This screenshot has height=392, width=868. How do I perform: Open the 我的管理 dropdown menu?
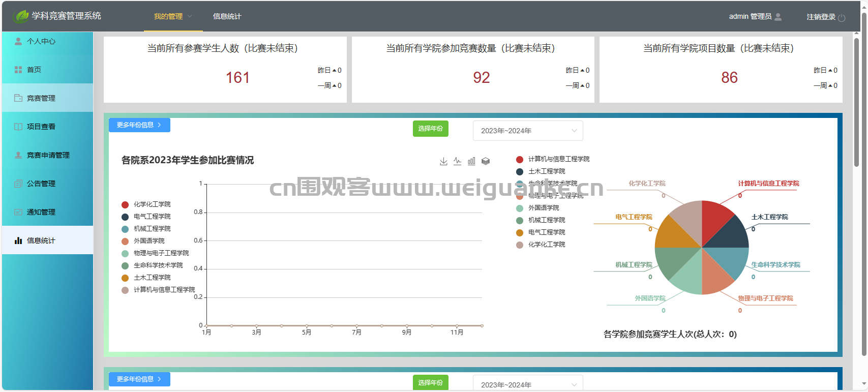click(173, 16)
